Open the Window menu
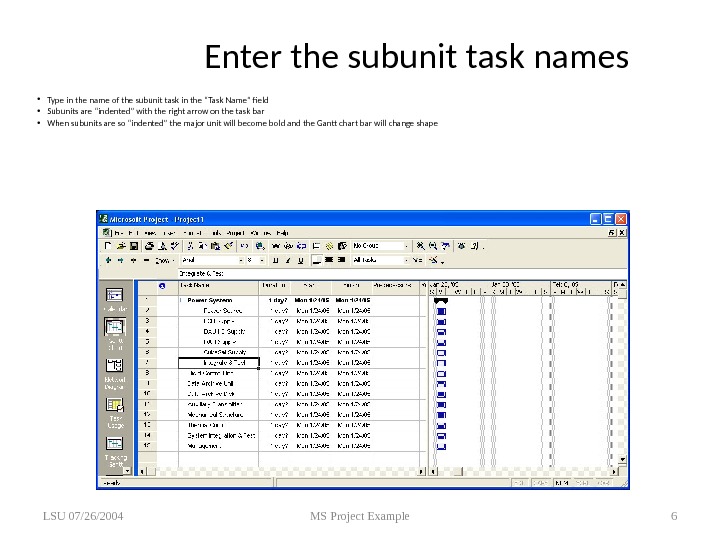The width and height of the screenshot is (720, 540). tap(261, 233)
